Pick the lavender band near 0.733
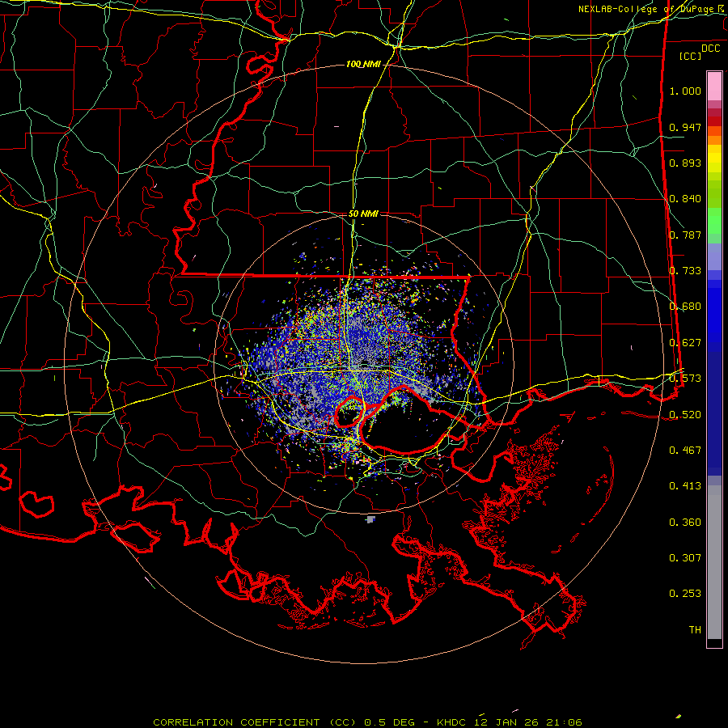 tap(714, 256)
